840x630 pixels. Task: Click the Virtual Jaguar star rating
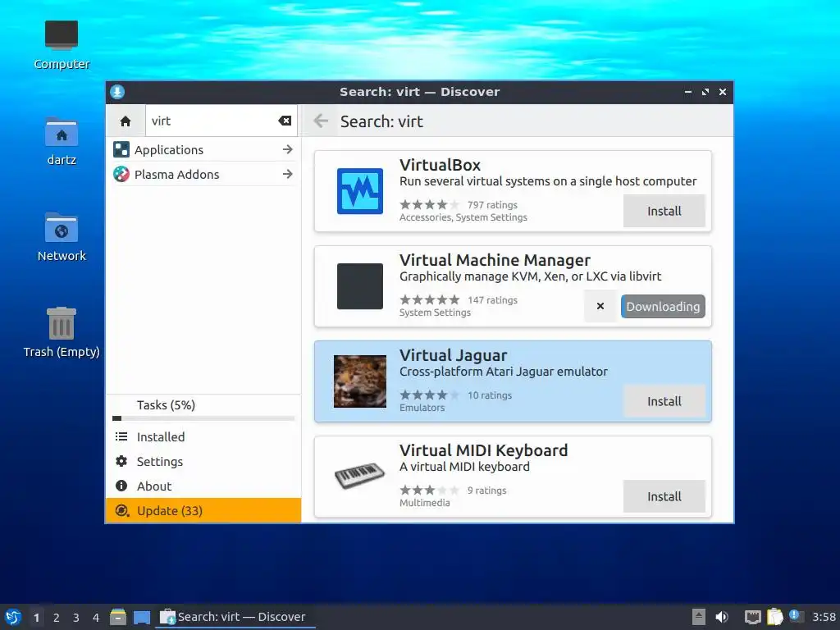click(x=430, y=395)
